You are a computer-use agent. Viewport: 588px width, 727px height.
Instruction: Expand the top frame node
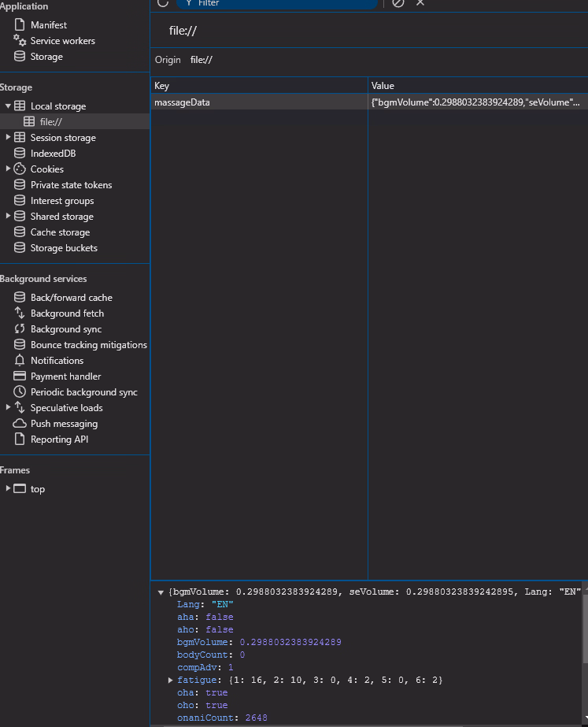(x=8, y=488)
